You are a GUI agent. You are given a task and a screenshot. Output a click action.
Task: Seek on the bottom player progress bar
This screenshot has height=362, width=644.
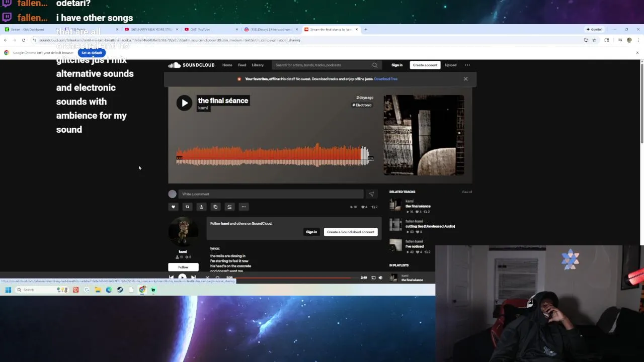click(297, 278)
